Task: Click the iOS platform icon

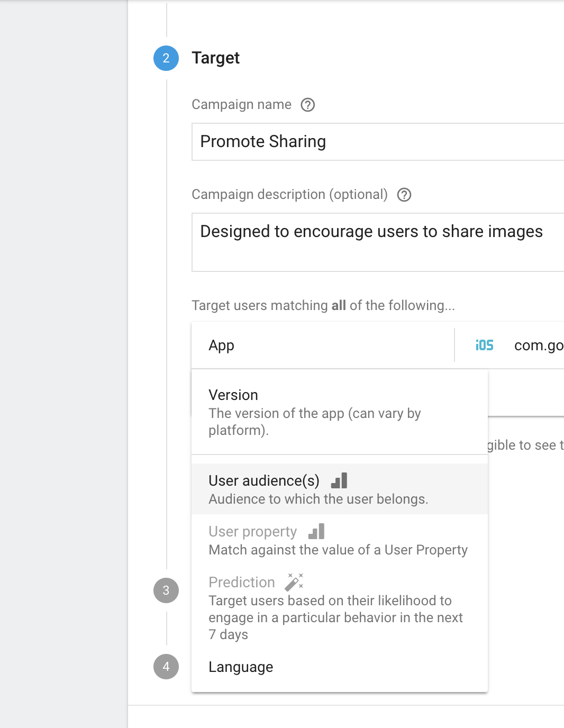Action: [x=484, y=345]
